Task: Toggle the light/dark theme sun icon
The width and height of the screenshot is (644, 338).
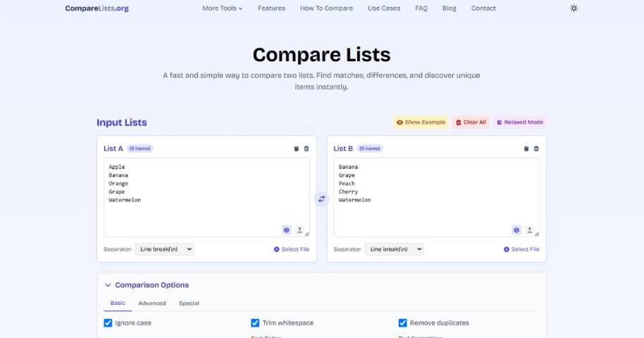Action: [574, 8]
